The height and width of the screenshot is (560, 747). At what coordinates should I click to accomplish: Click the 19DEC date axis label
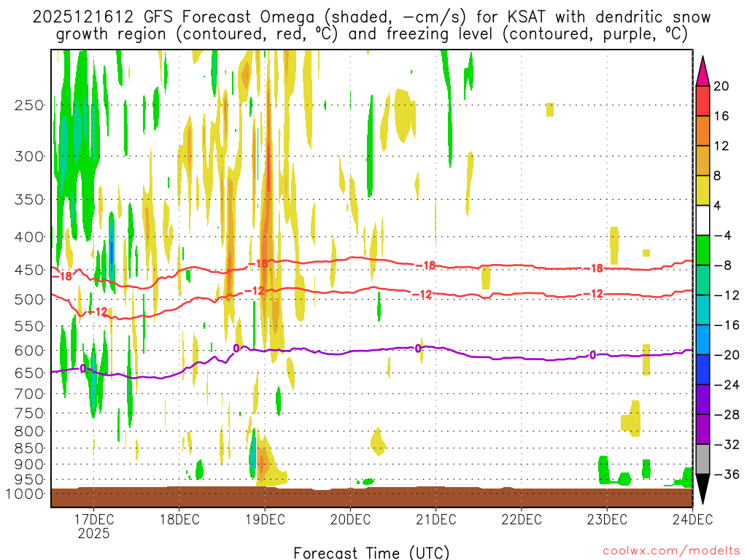click(265, 519)
